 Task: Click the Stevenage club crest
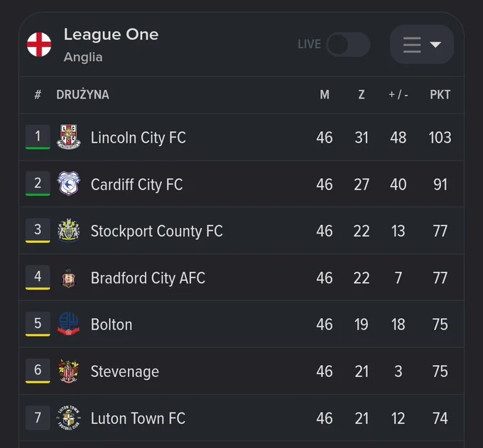click(69, 371)
